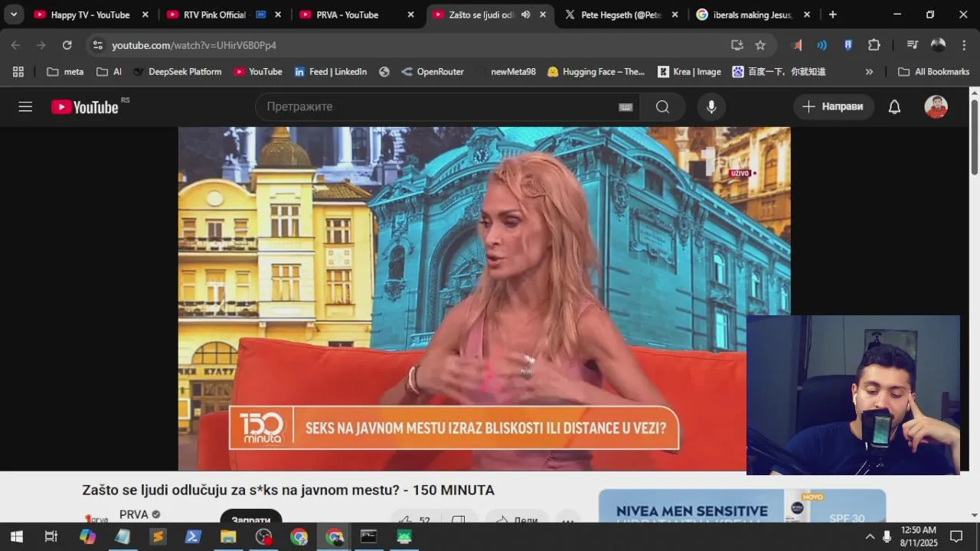Open the YouTube account avatar menu
Image resolution: width=980 pixels, height=551 pixels.
pos(936,106)
